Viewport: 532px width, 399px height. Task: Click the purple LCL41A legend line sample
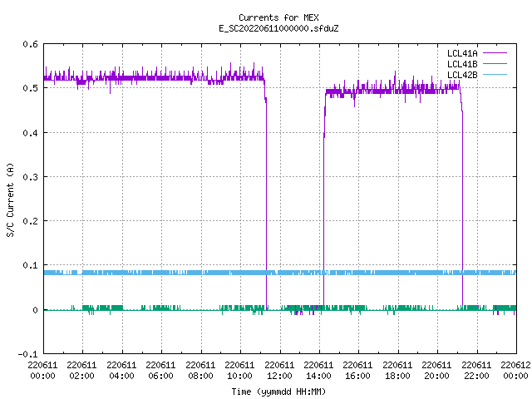click(495, 53)
